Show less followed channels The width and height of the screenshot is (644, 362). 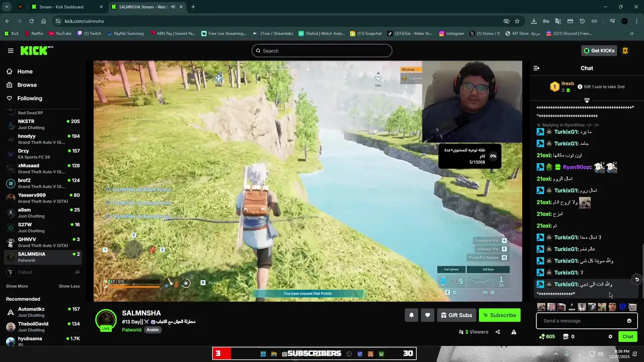tap(69, 286)
